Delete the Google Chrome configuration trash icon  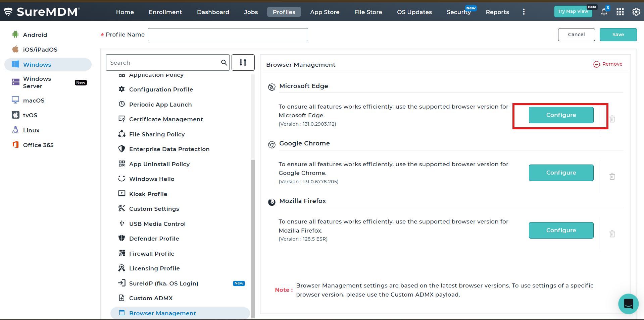pyautogui.click(x=612, y=176)
